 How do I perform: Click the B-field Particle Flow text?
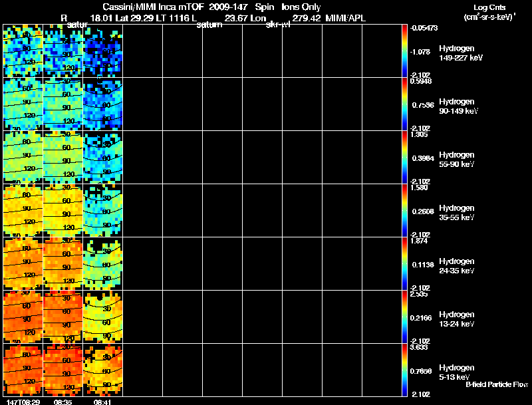pos(495,384)
